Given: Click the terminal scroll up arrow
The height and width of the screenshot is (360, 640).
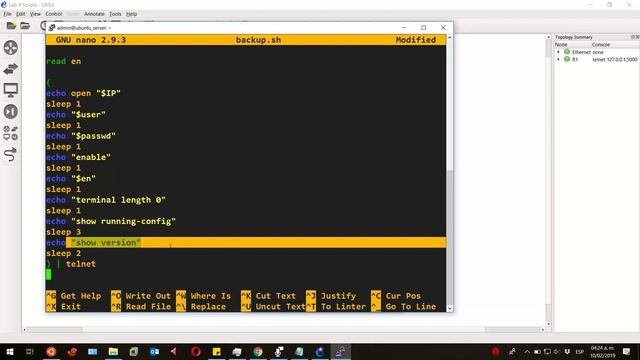Looking at the screenshot, I should 450,38.
